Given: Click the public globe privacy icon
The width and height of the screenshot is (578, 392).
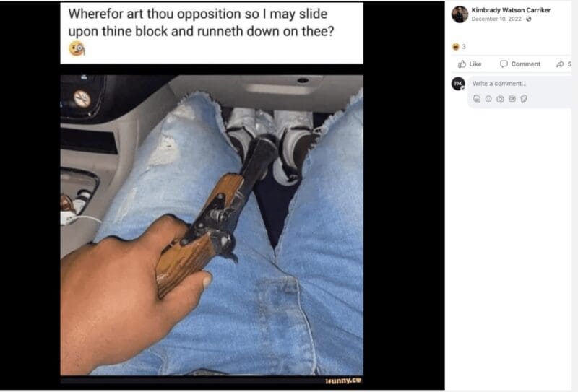Looking at the screenshot, I should (x=529, y=19).
